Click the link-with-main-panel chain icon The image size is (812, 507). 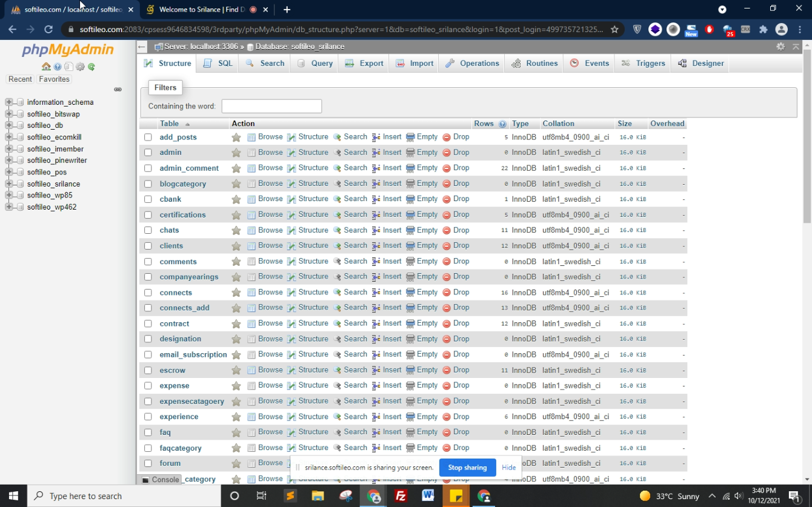click(x=118, y=90)
